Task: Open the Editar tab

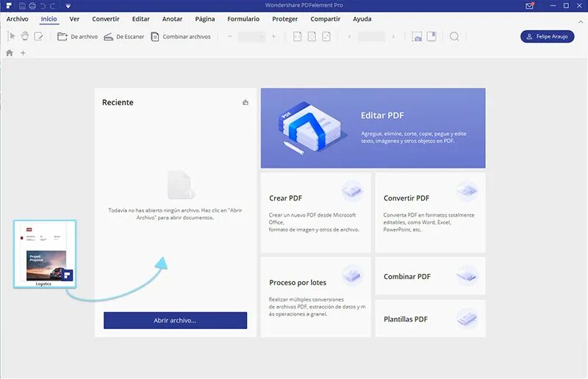Action: click(140, 19)
